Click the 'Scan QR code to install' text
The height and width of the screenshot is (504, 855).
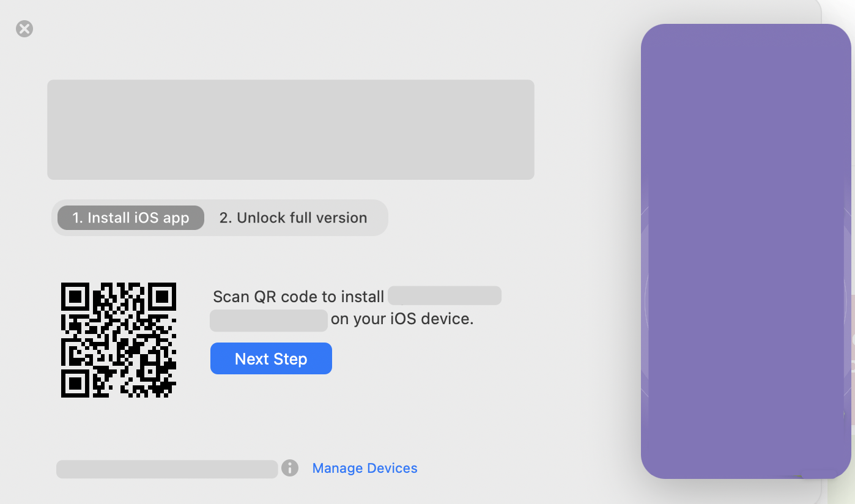298,296
